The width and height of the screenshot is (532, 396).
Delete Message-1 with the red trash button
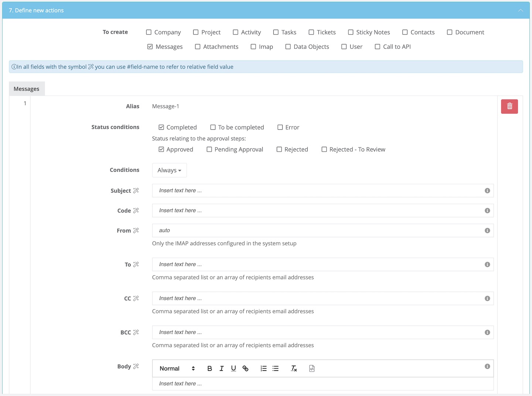(509, 106)
